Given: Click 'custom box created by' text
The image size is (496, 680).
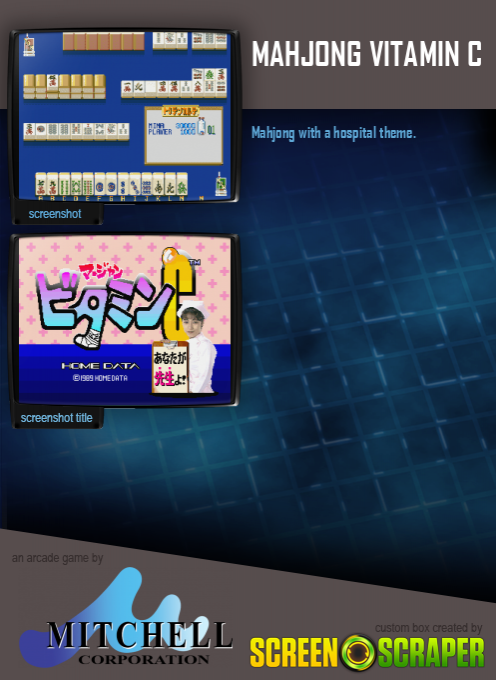Looking at the screenshot, I should 428,628.
